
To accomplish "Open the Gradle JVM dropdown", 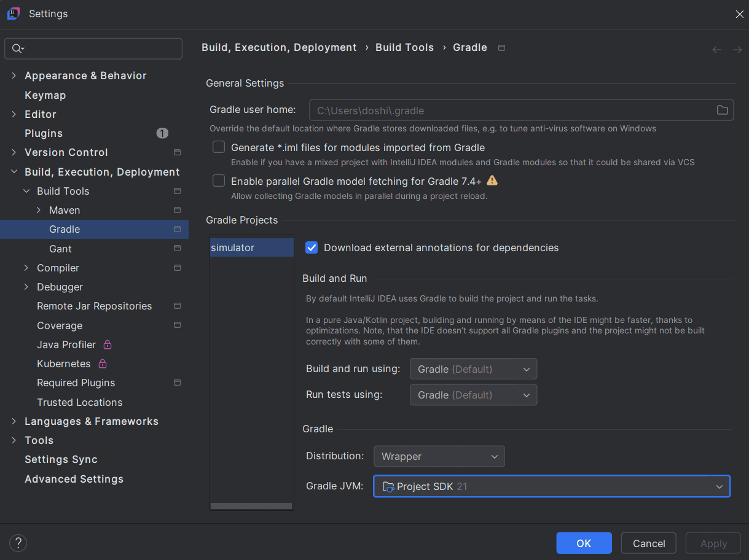I will point(551,486).
